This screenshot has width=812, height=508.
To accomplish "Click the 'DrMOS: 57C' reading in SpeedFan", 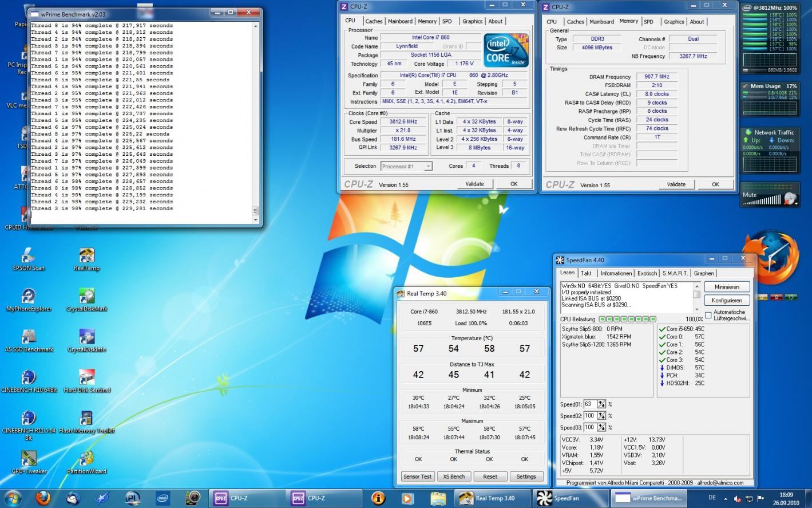I will click(683, 368).
